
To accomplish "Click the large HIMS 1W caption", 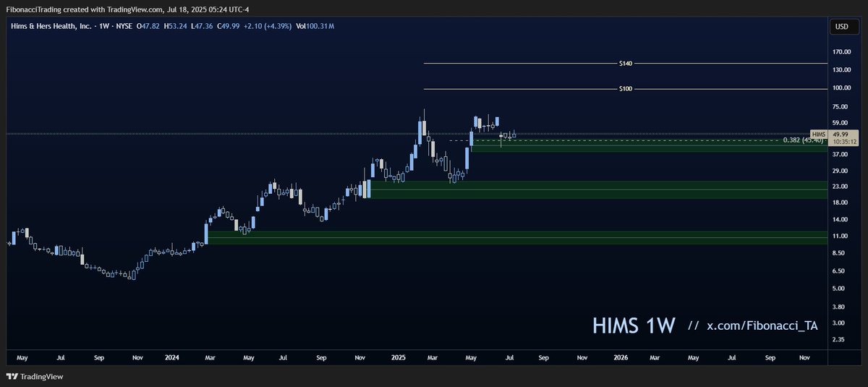I will [634, 326].
